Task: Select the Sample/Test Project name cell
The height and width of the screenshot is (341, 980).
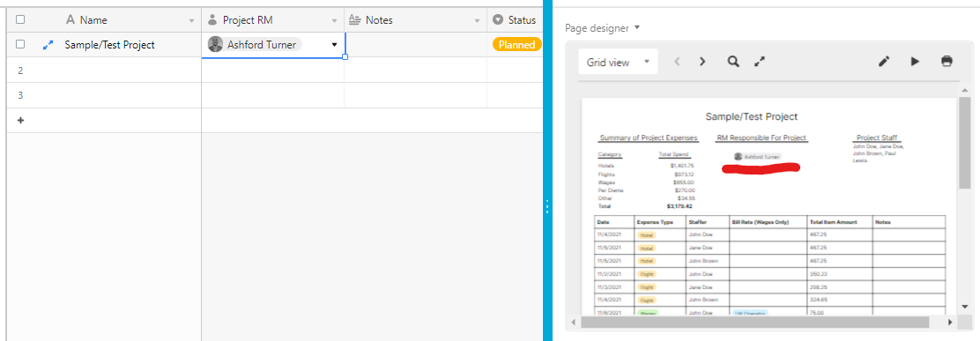Action: click(x=110, y=45)
